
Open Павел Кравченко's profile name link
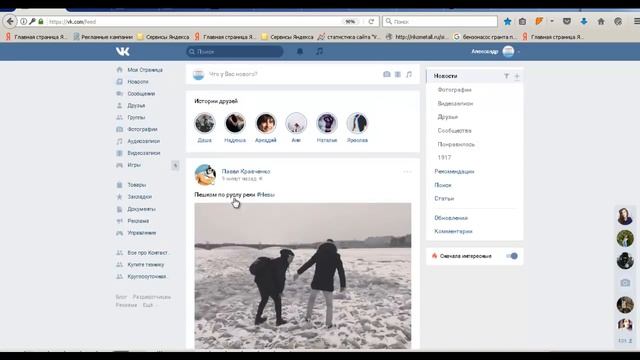(x=246, y=171)
